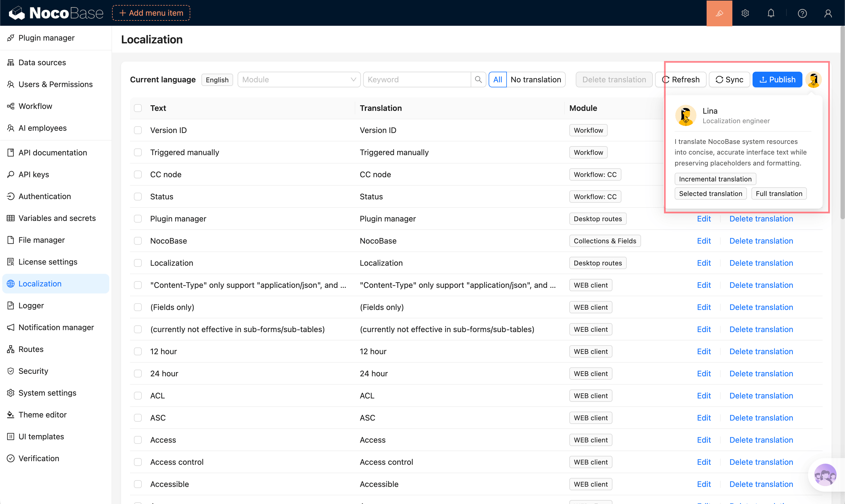Click Delete translation for NocoBase row

(761, 241)
